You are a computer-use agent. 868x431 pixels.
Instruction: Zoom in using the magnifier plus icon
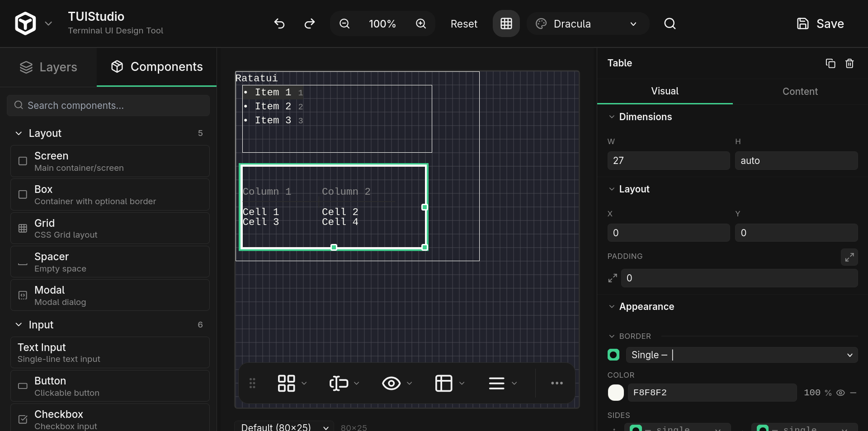click(x=421, y=23)
